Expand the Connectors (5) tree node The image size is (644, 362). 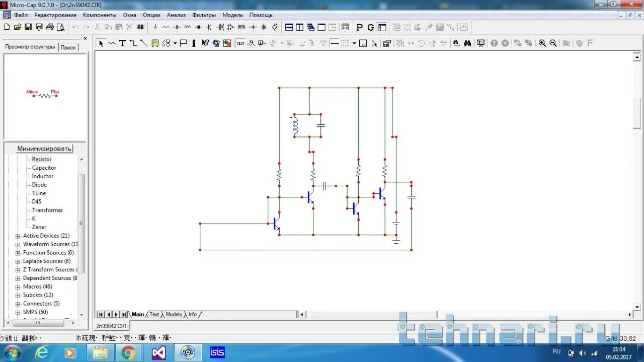click(x=18, y=304)
